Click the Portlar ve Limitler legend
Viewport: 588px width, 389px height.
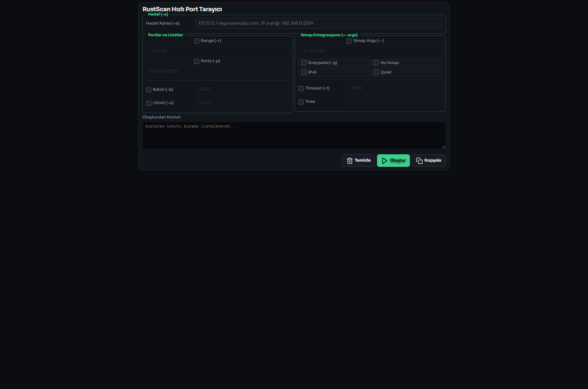[166, 35]
